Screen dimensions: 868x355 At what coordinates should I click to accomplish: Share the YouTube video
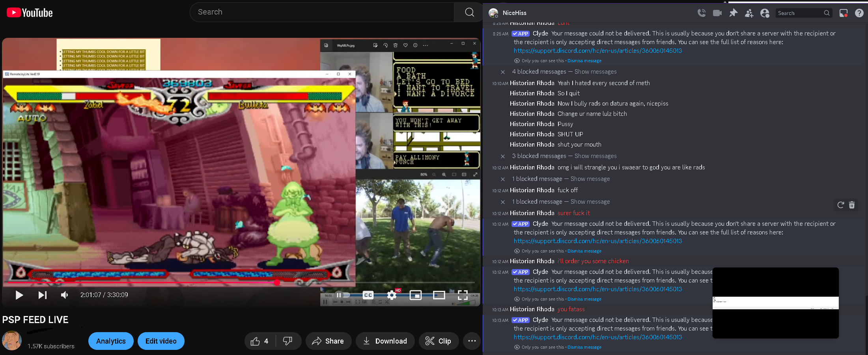[328, 341]
